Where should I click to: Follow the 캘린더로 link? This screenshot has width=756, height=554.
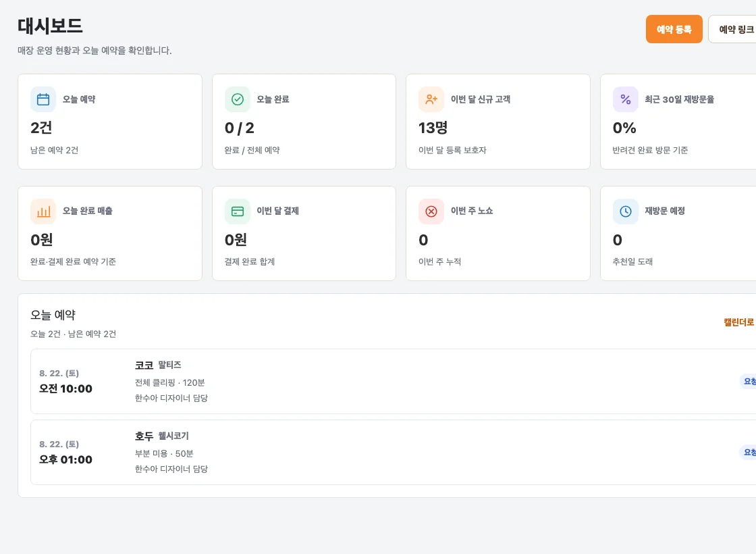(739, 322)
